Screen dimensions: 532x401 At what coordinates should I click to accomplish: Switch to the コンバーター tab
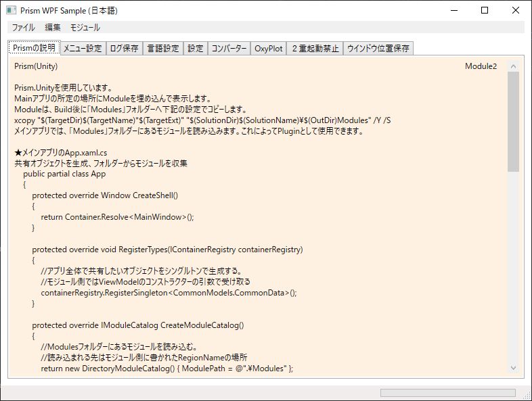[229, 49]
